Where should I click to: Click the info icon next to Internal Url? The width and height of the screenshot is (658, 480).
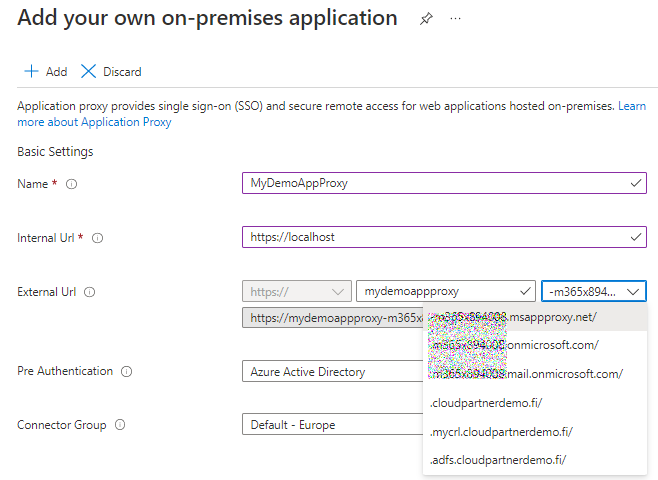97,238
